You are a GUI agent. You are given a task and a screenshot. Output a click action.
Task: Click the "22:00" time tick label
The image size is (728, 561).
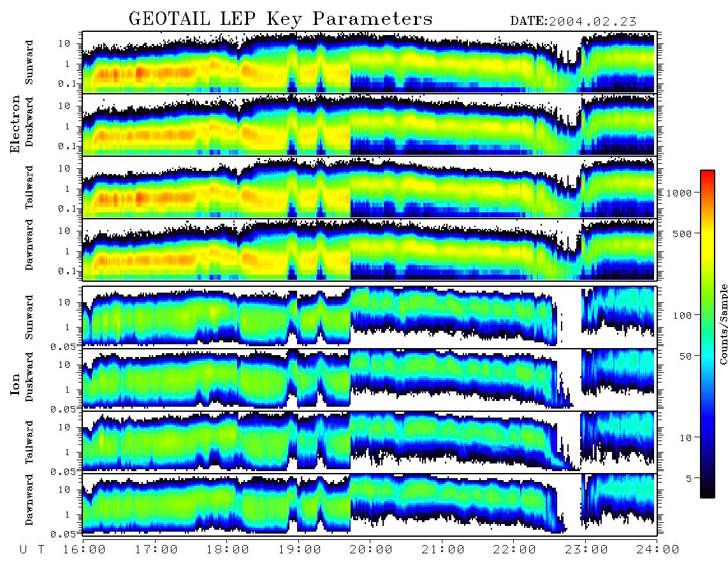pos(514,550)
